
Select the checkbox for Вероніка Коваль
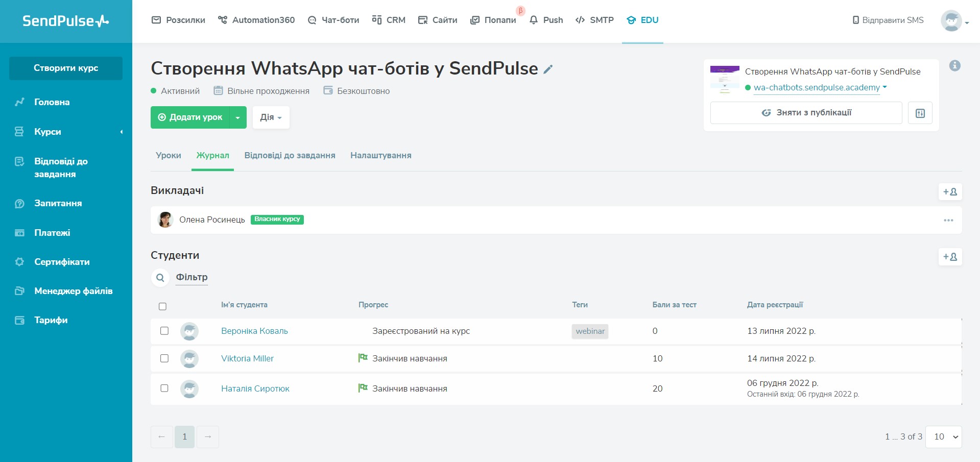[164, 331]
